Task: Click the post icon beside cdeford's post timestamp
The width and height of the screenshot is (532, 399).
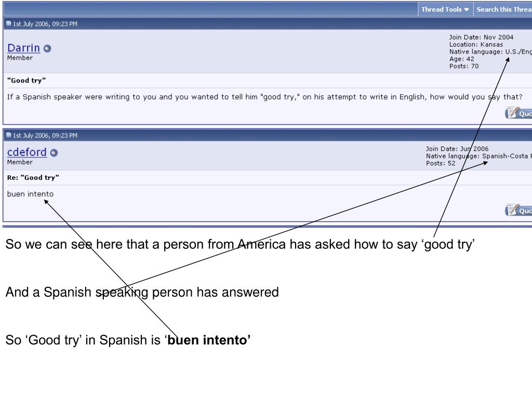Action: click(x=9, y=135)
